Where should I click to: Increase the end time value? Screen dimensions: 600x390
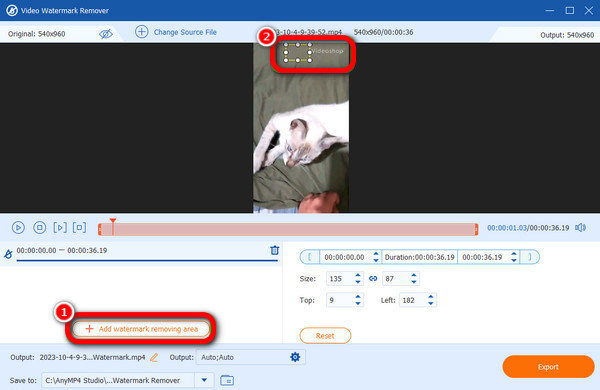point(514,254)
